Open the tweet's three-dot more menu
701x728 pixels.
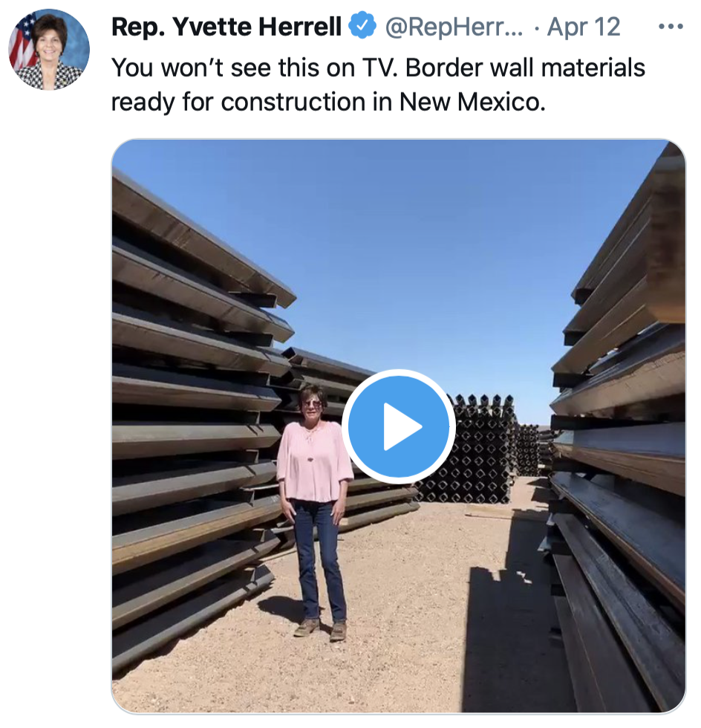point(671,27)
